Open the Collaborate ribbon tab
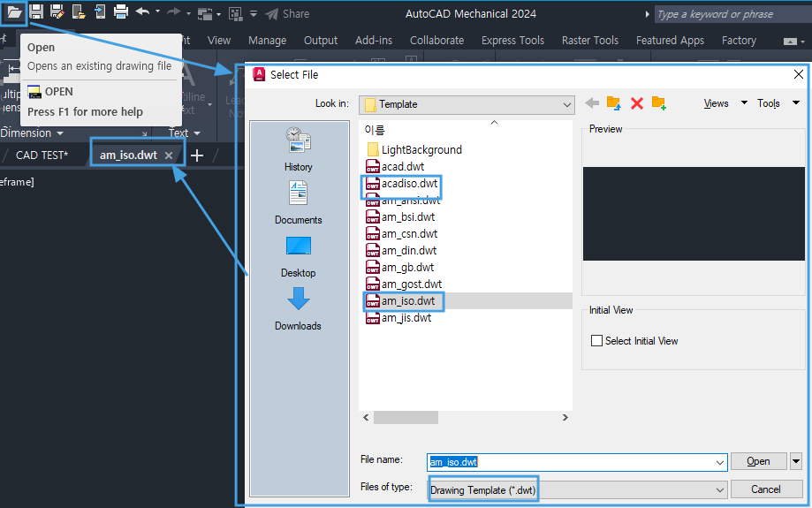Viewport: 812px width, 508px height. (x=436, y=41)
